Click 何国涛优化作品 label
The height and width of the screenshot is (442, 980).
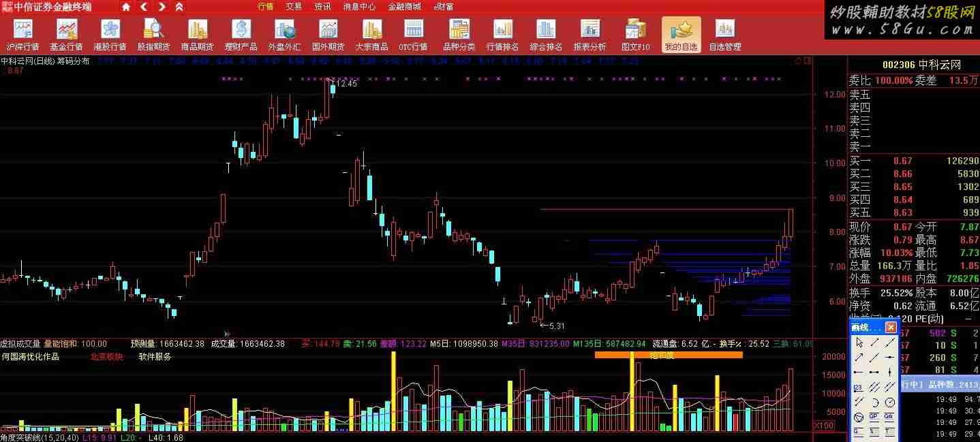(x=30, y=357)
